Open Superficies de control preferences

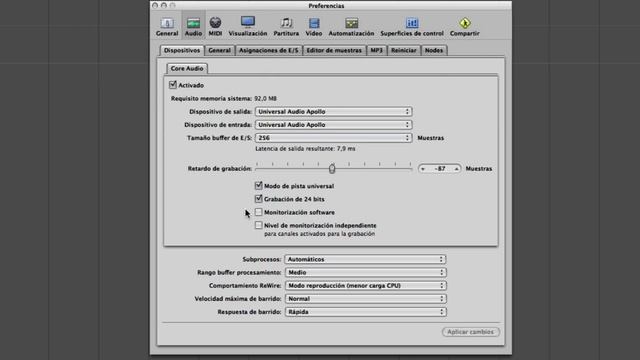click(x=412, y=27)
